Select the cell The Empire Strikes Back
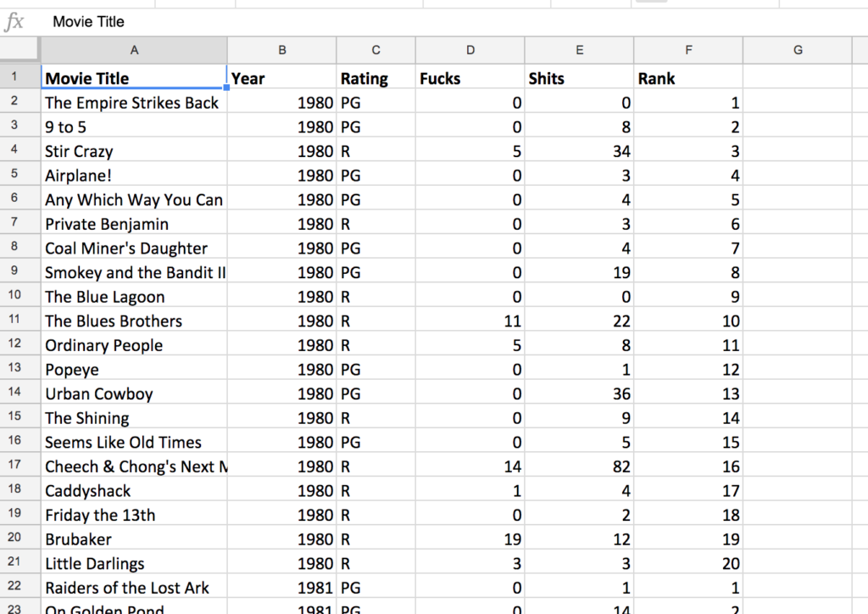 pos(134,101)
